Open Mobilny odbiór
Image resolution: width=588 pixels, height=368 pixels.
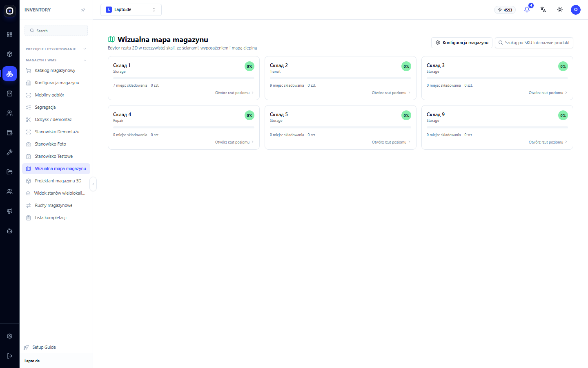click(56, 95)
